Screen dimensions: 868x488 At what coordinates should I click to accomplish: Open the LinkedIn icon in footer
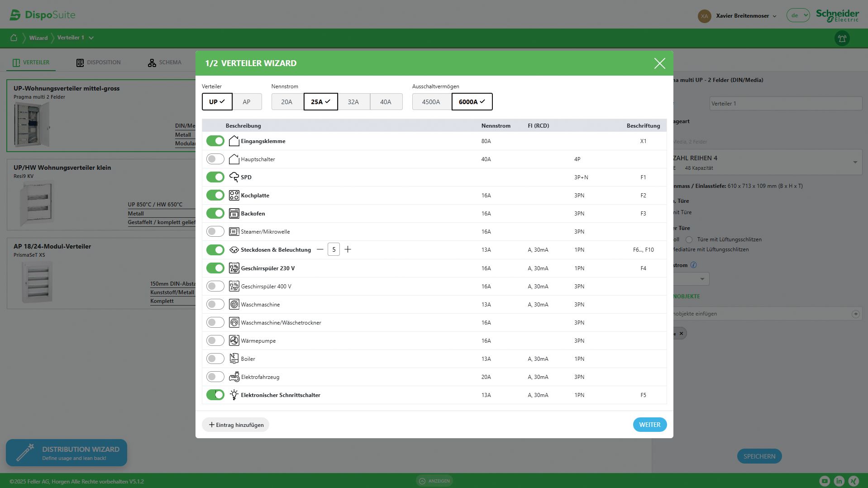point(839,481)
